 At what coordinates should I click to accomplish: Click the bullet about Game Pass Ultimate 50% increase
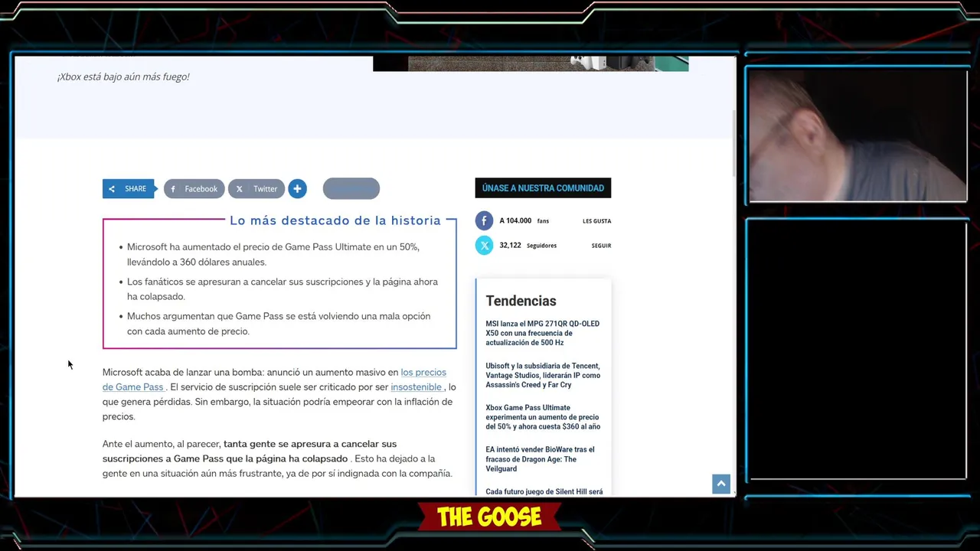click(273, 254)
